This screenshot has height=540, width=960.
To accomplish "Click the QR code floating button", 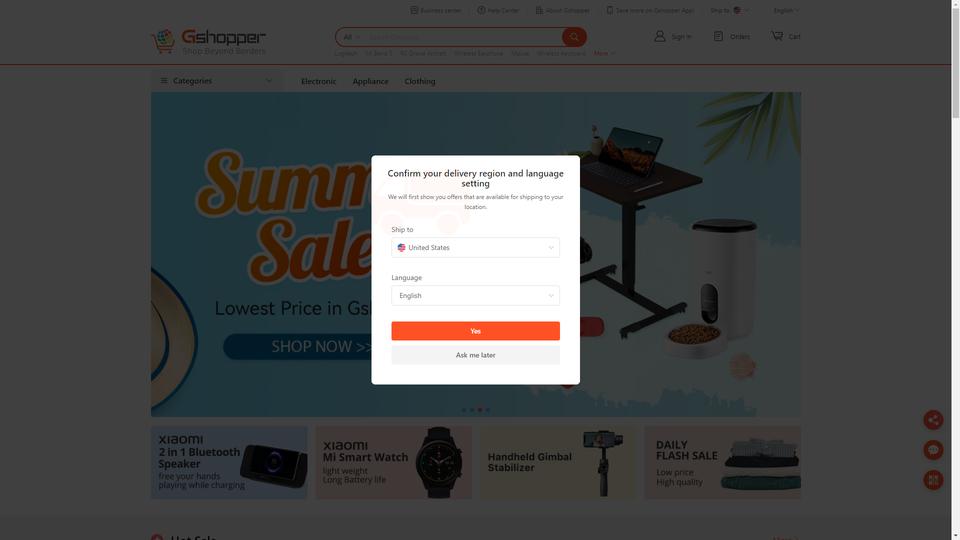I will pyautogui.click(x=933, y=480).
